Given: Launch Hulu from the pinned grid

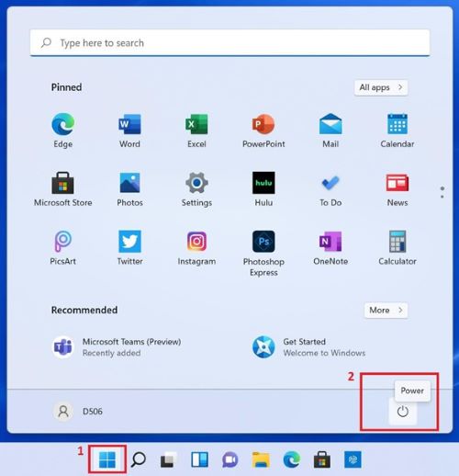Looking at the screenshot, I should point(263,189).
